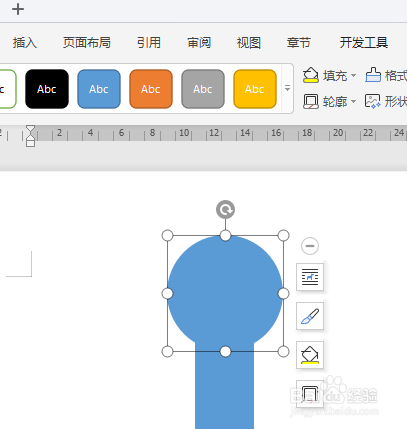Apply the gray Abc shape style
This screenshot has width=407, height=429.
point(203,89)
